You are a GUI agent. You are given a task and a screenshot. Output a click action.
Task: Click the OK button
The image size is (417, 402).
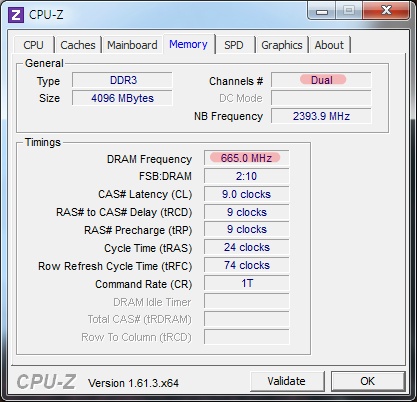click(368, 381)
